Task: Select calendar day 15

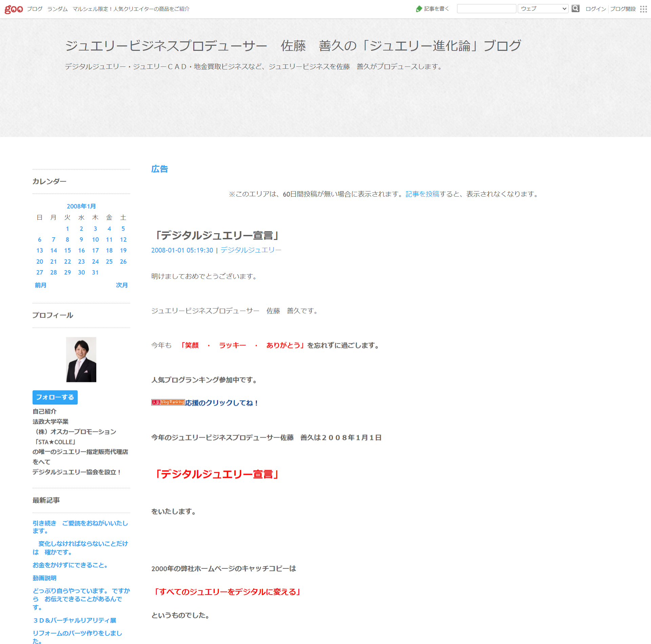Action: 67,250
